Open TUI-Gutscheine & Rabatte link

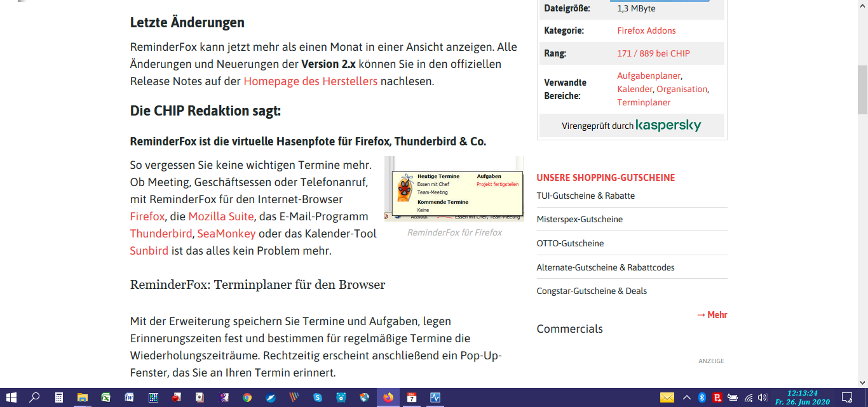click(586, 196)
